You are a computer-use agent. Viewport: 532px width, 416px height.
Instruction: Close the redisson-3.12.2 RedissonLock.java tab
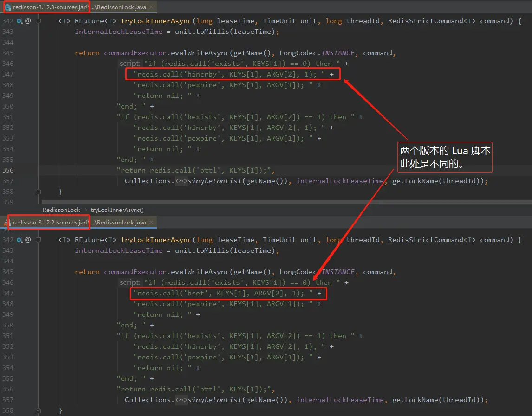tap(151, 223)
